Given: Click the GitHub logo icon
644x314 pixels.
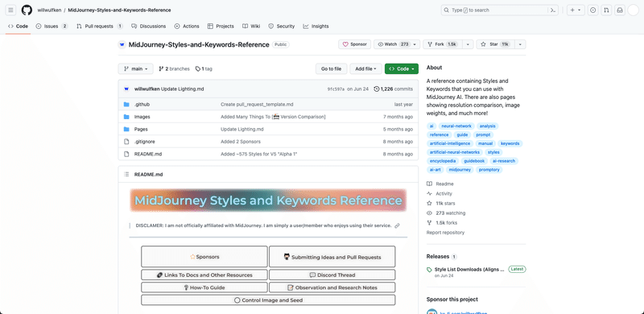Looking at the screenshot, I should click(27, 10).
